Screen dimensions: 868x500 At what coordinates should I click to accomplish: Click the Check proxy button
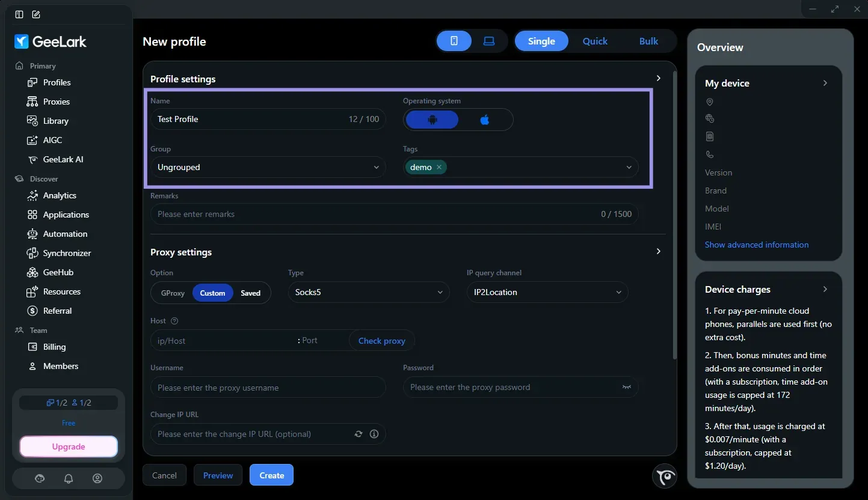tap(382, 341)
